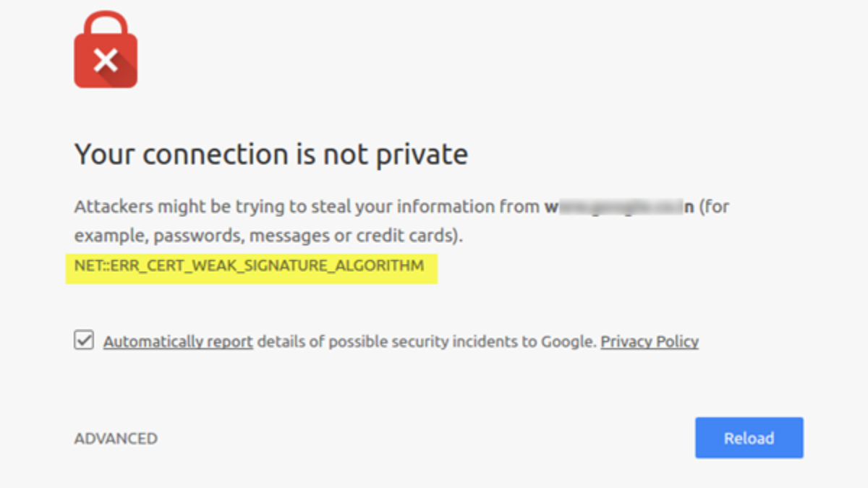Click the blurred website domain name
This screenshot has height=488, width=868.
(x=619, y=207)
